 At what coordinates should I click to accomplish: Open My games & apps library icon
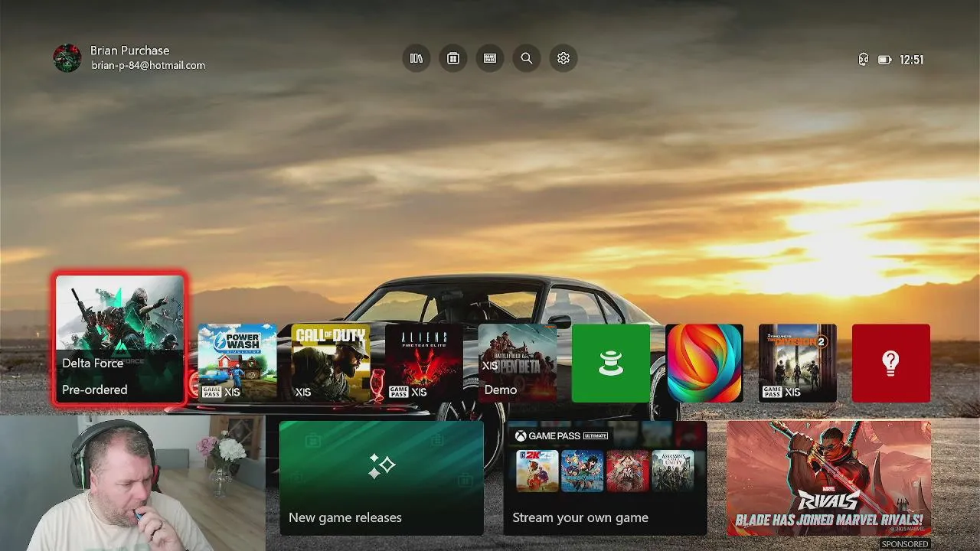(x=416, y=58)
